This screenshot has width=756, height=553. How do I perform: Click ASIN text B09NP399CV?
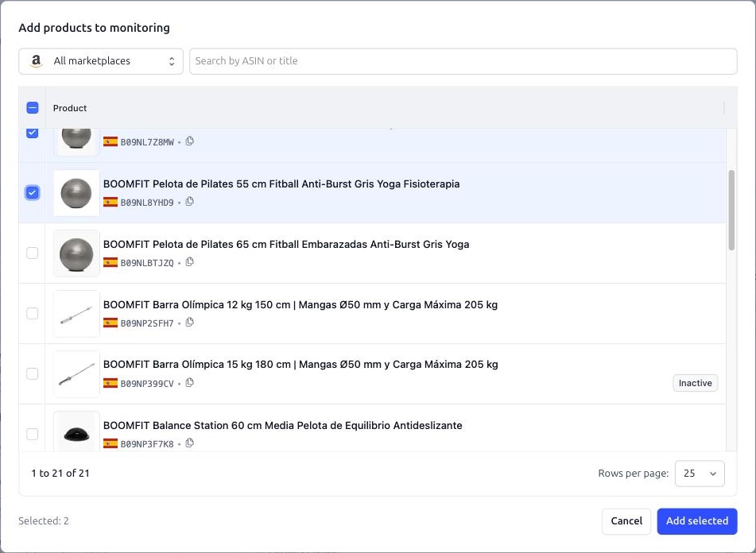click(147, 384)
